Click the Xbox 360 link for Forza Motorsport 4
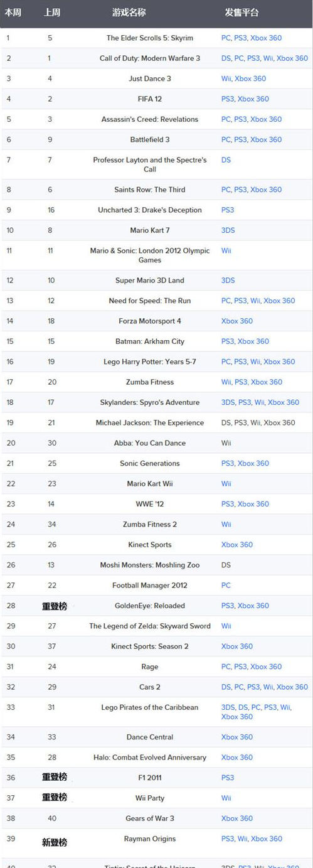The height and width of the screenshot is (868, 313). click(x=237, y=321)
